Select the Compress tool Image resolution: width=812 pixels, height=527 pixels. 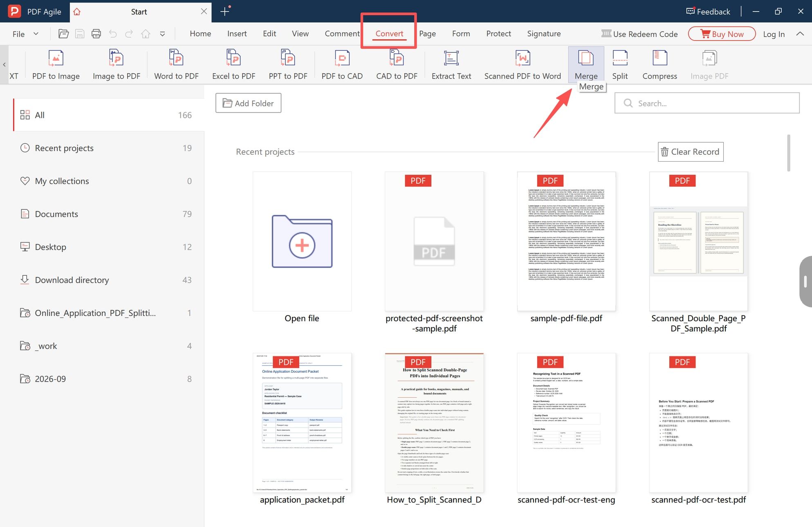coord(659,65)
